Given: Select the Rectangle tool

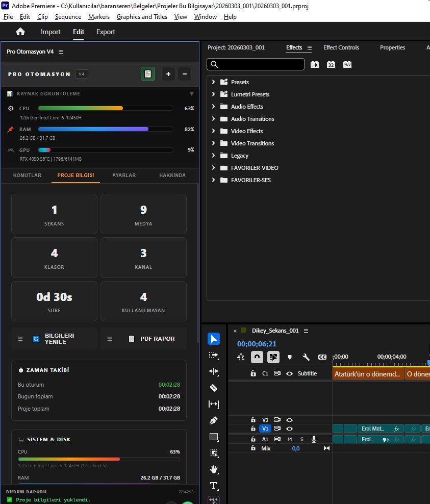Looking at the screenshot, I should tap(214, 437).
